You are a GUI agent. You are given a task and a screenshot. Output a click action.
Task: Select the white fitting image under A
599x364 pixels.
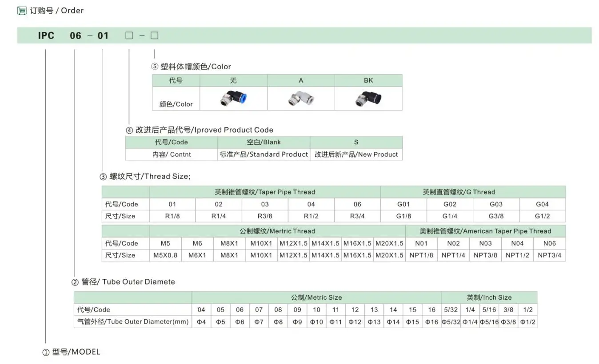300,98
